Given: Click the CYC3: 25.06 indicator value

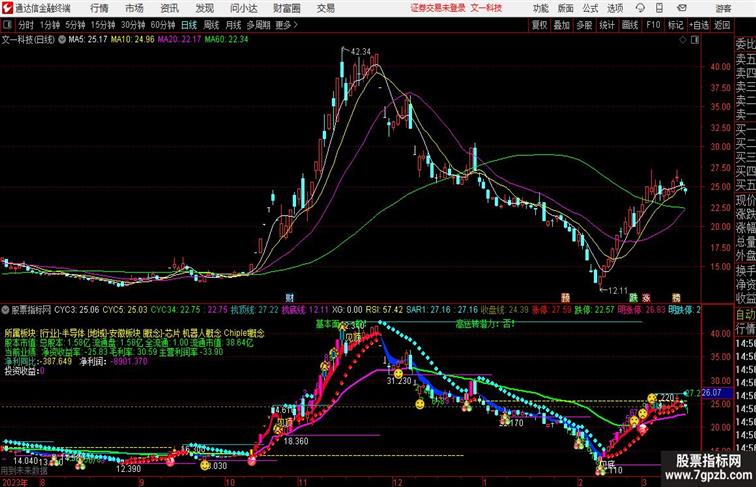Looking at the screenshot, I should [x=77, y=310].
